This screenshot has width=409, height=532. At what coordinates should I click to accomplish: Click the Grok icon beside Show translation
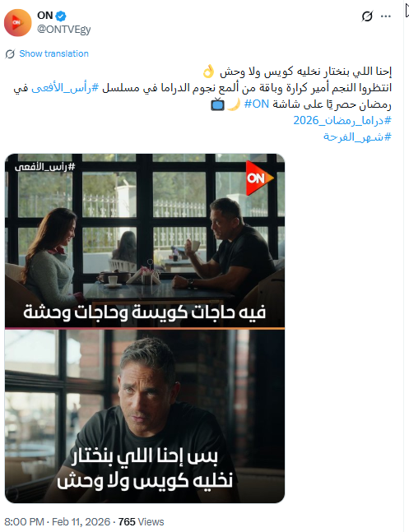pyautogui.click(x=10, y=53)
